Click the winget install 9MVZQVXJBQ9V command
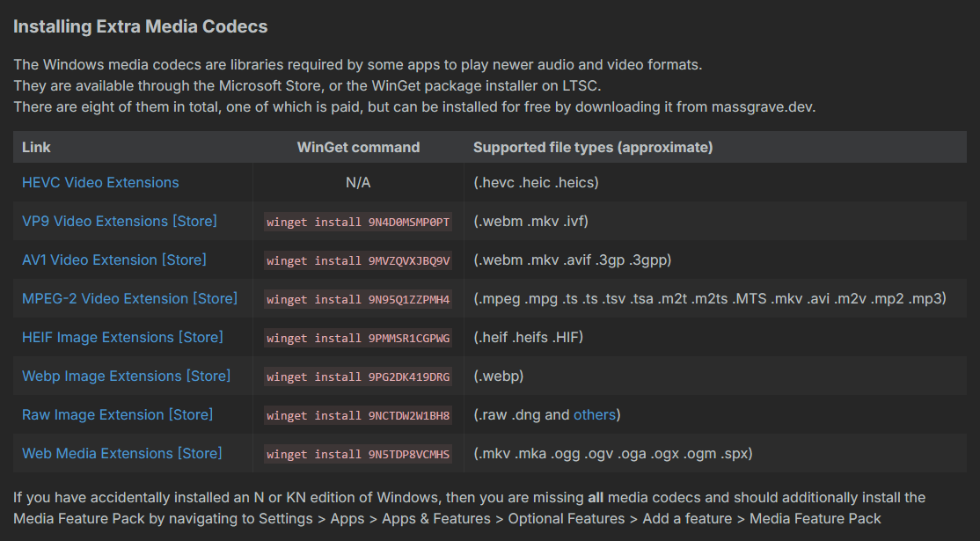The height and width of the screenshot is (541, 980). [x=358, y=261]
